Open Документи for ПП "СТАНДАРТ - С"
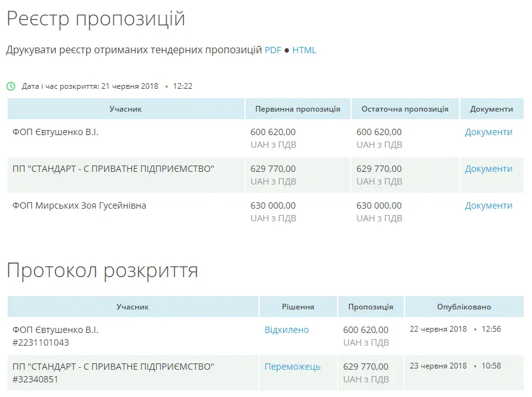This screenshot has height=397, width=532. click(488, 169)
